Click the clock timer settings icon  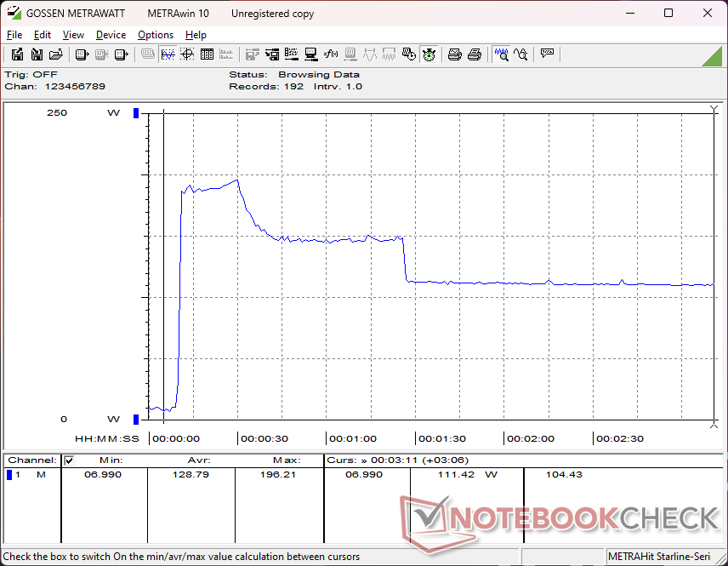click(x=408, y=54)
